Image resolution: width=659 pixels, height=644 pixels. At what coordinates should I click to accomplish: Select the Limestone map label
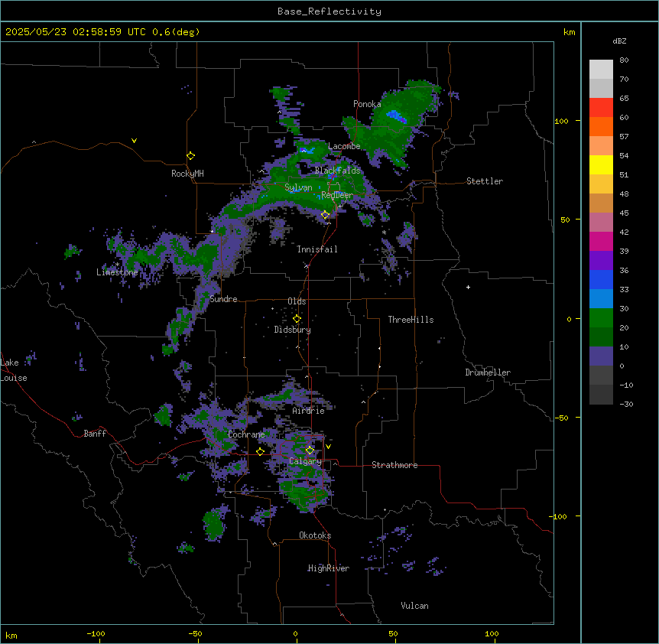(117, 272)
